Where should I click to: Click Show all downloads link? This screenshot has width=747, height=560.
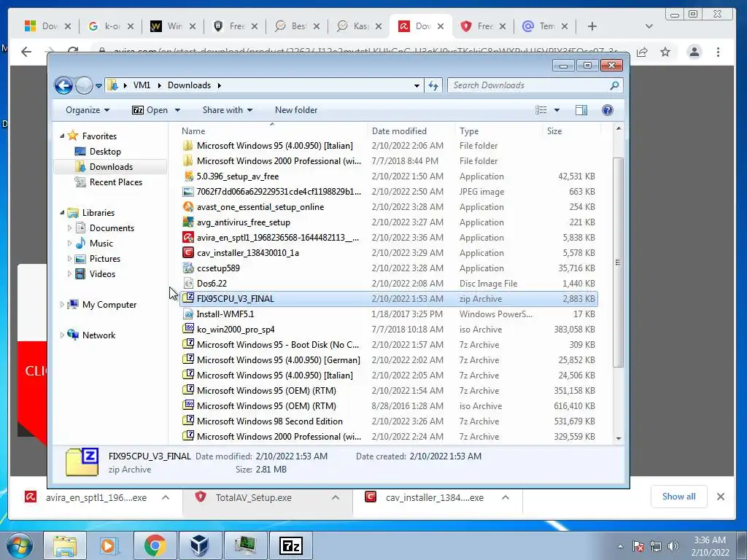[678, 497]
